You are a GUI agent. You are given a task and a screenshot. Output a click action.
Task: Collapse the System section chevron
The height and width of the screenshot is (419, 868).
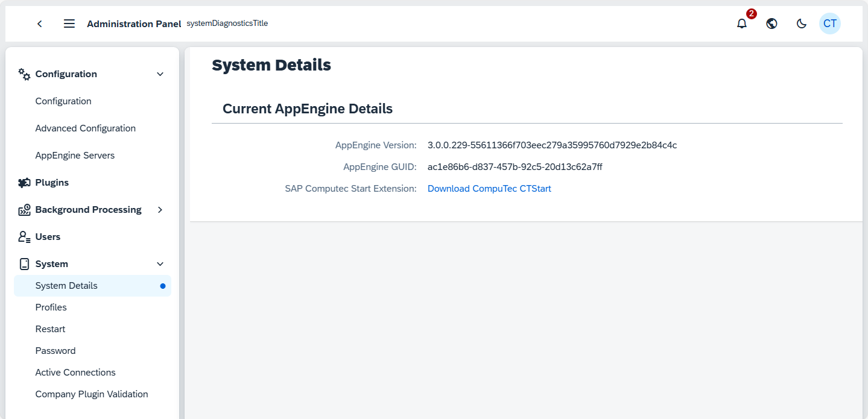coord(160,263)
